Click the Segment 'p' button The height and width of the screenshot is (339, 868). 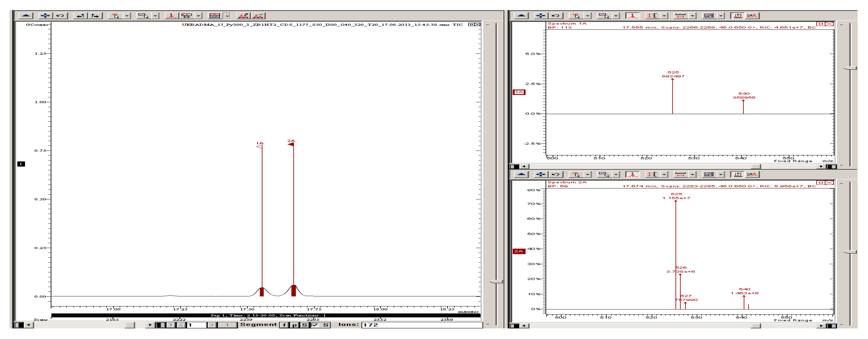(x=294, y=325)
